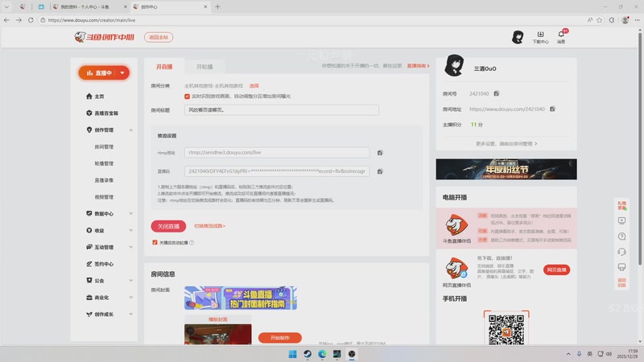Click the 互动管理 sidebar icon
The image size is (644, 362).
point(89,247)
